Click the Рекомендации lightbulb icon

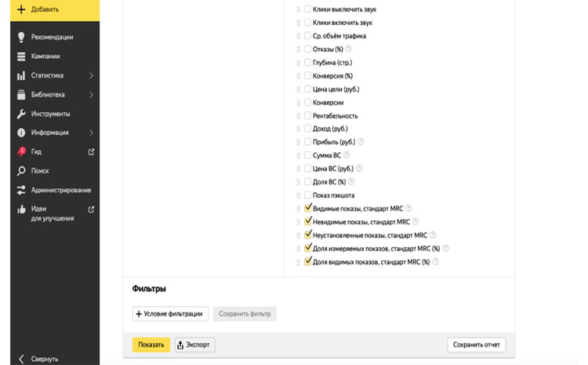(21, 37)
